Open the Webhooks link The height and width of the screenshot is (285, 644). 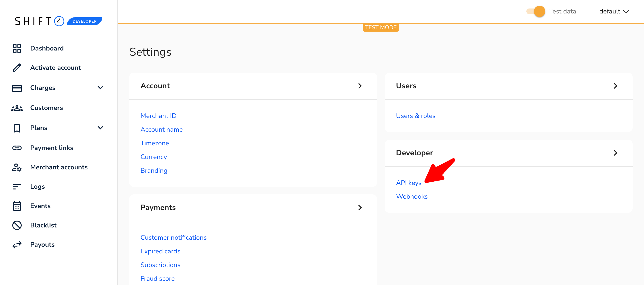coord(412,197)
